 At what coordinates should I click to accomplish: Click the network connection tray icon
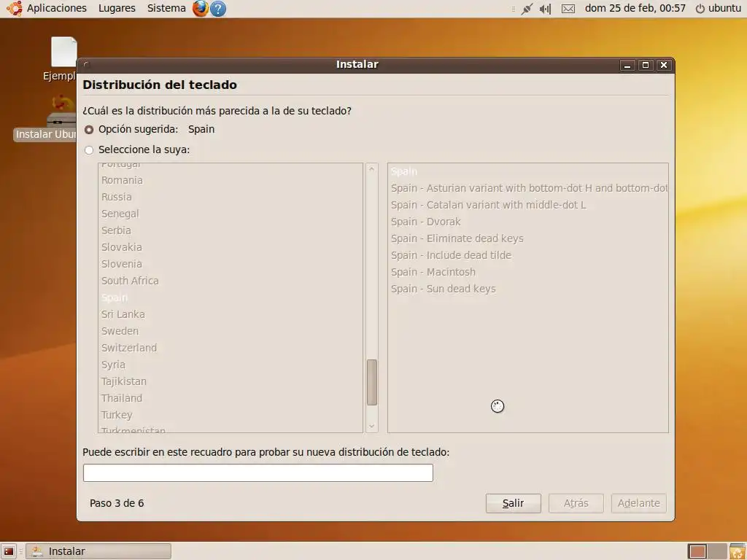pos(527,9)
